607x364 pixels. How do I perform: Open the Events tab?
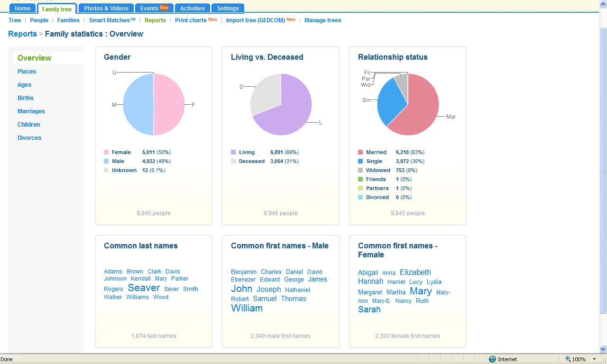click(x=154, y=8)
